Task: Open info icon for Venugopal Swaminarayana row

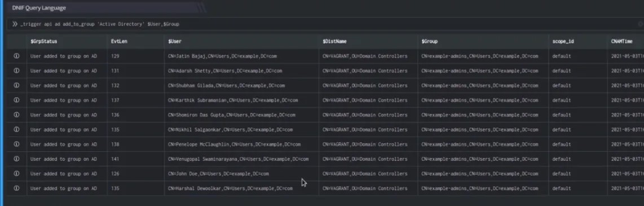Action: pyautogui.click(x=16, y=159)
